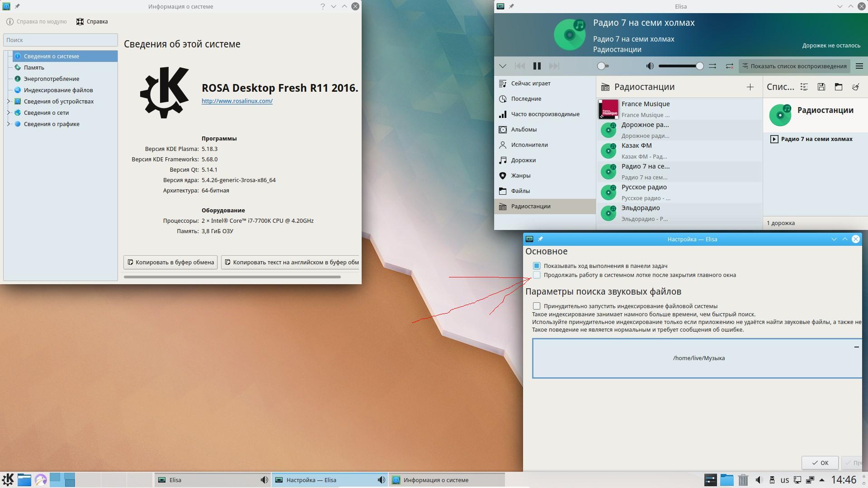The width and height of the screenshot is (868, 488).
Task: Click the save playlist icon
Action: [821, 87]
